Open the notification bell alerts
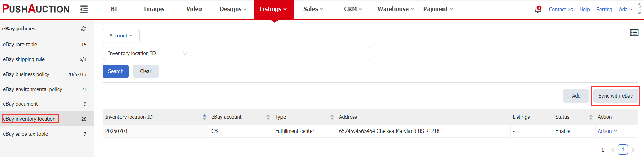The image size is (644, 157). coord(538,9)
